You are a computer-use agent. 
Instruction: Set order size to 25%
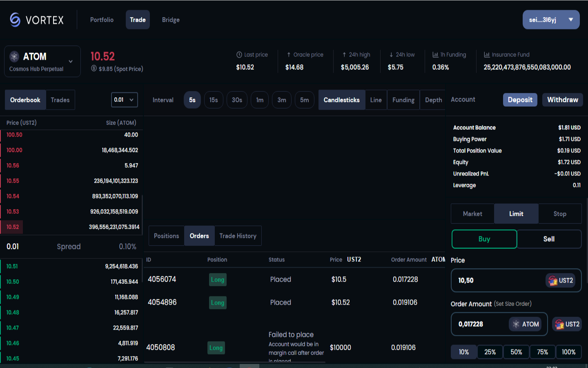[x=490, y=352]
